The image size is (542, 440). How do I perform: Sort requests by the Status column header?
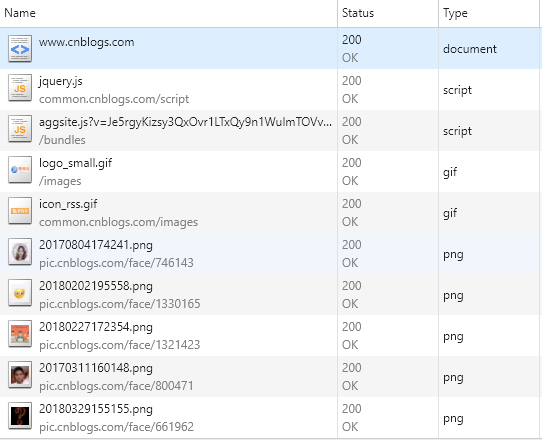(x=388, y=13)
